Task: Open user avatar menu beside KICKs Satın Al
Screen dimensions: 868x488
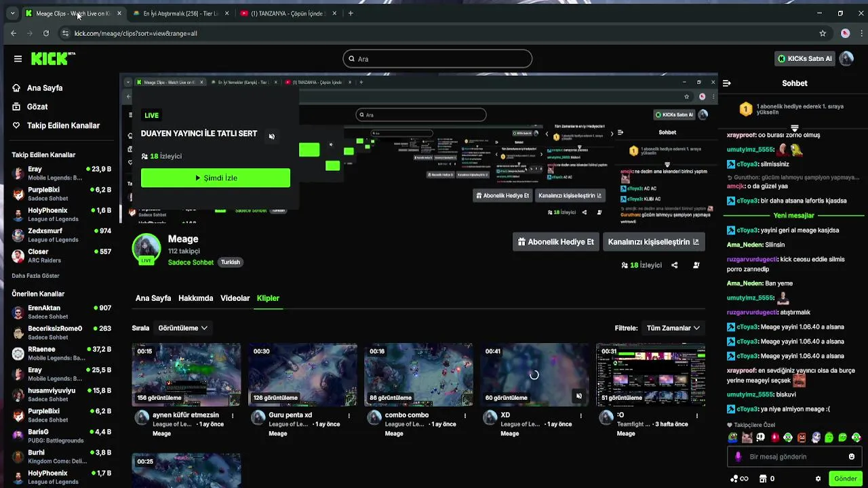Action: (x=846, y=59)
